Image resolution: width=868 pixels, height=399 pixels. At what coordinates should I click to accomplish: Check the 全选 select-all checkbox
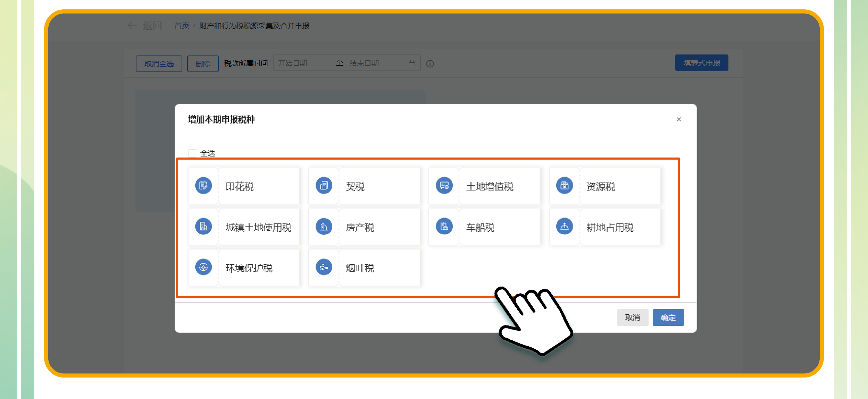[x=192, y=153]
